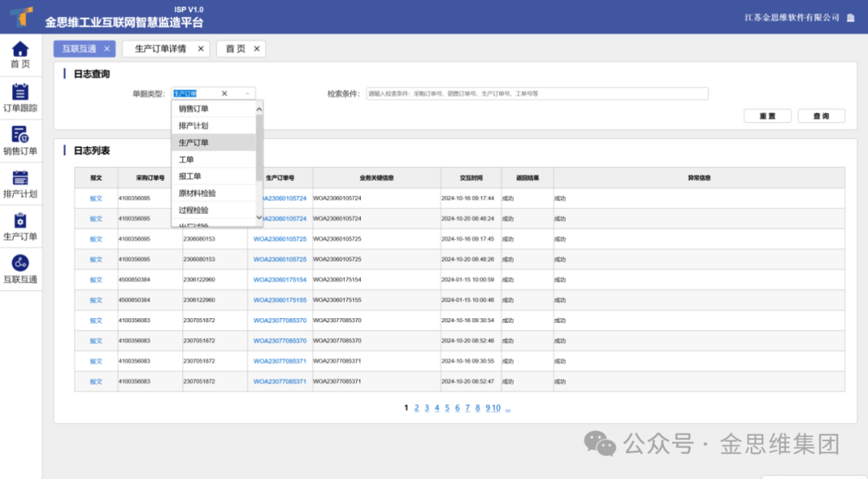The width and height of the screenshot is (868, 479).
Task: Clear the 单据类型 selection with X icon
Action: point(224,94)
